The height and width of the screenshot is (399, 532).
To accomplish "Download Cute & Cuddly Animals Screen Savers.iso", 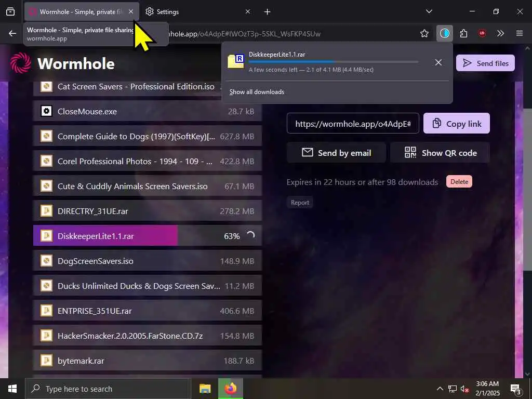I will (x=148, y=187).
